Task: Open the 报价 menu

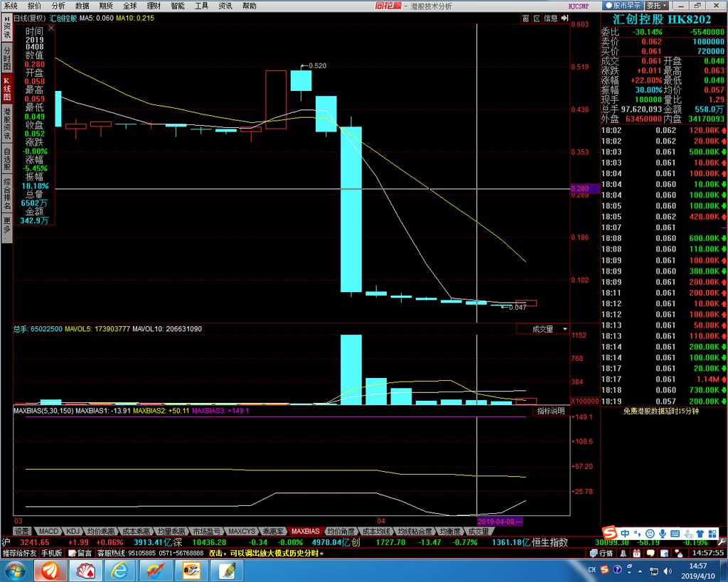Action: 34,6
